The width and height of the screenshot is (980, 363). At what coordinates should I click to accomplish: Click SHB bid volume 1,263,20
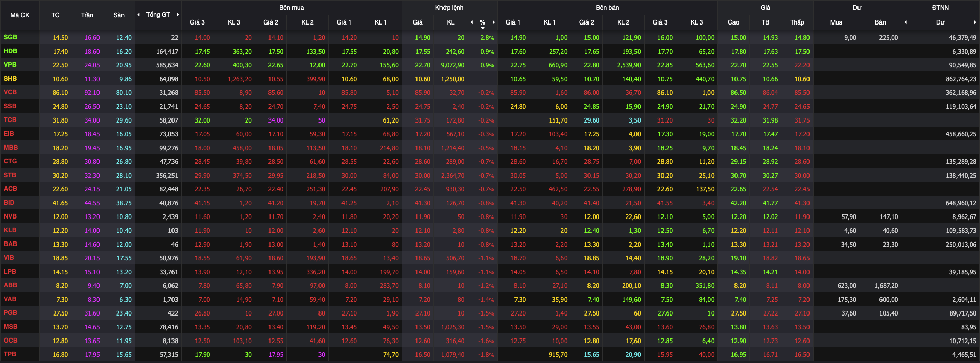(x=239, y=79)
